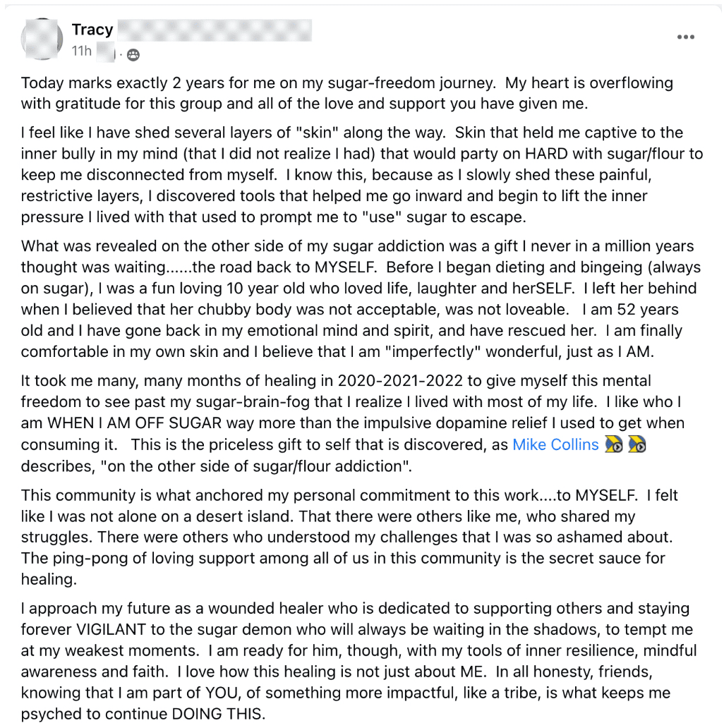Open the three-dot post options menu

click(685, 37)
